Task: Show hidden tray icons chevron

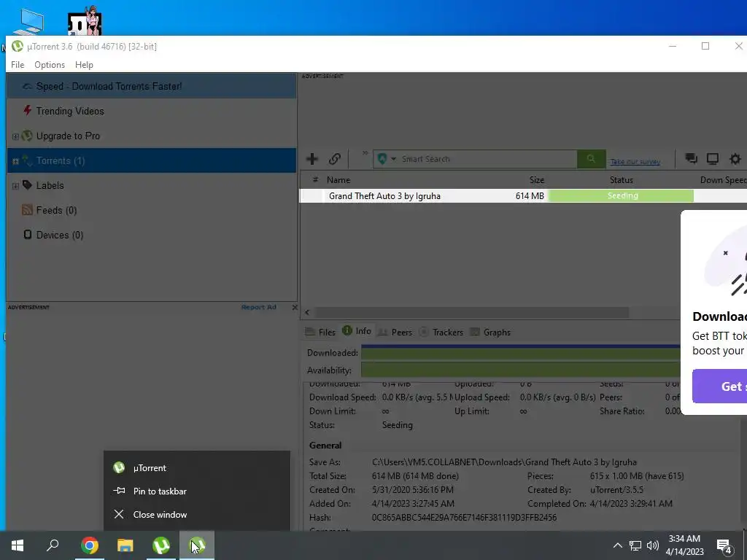Action: tap(617, 545)
